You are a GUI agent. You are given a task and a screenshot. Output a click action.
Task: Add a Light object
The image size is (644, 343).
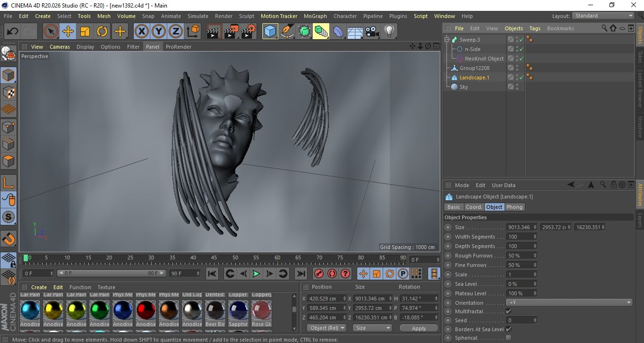pyautogui.click(x=389, y=32)
